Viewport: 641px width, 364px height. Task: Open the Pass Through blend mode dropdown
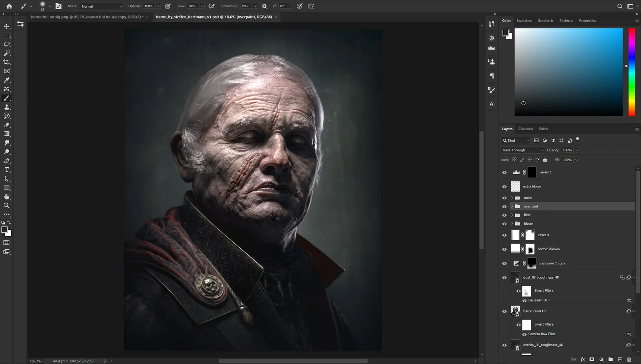522,150
